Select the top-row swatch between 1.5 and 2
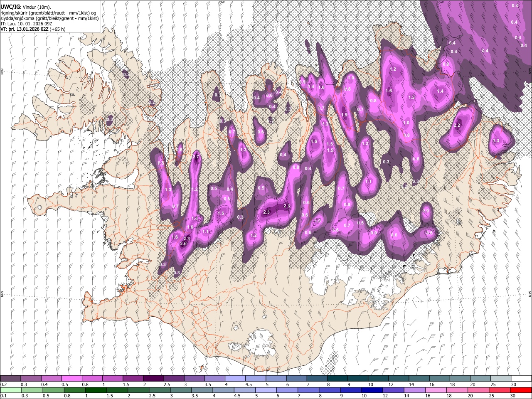Screen dimensions: 532x399 [x=133, y=379]
